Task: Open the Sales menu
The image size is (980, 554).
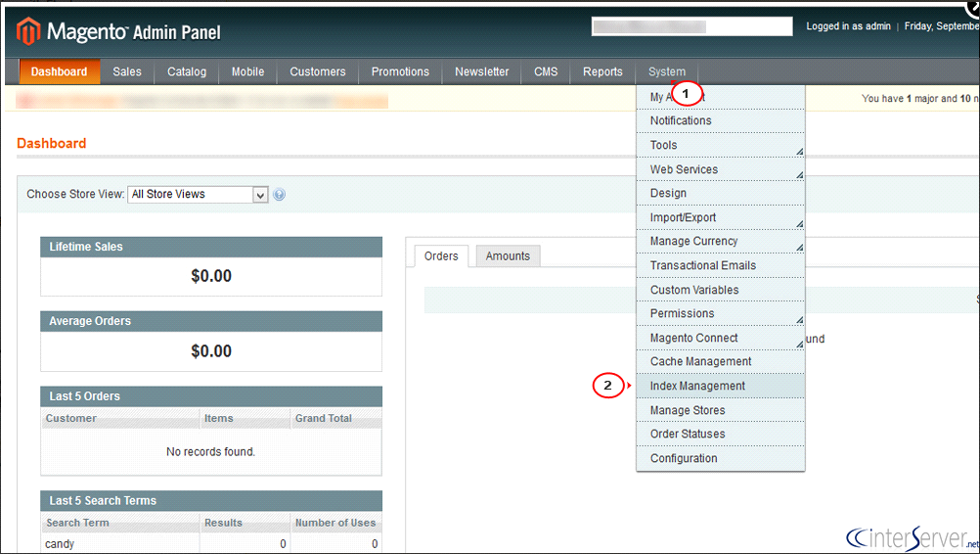Action: pos(127,71)
